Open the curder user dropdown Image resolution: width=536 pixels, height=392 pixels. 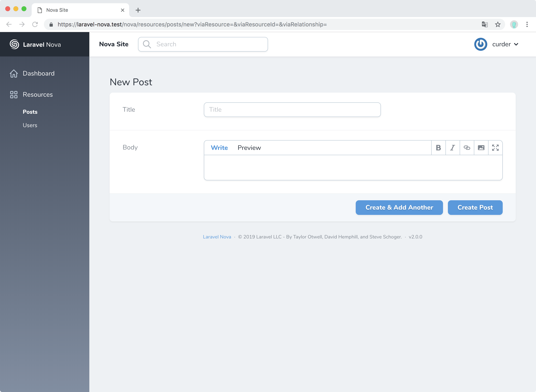(x=505, y=44)
